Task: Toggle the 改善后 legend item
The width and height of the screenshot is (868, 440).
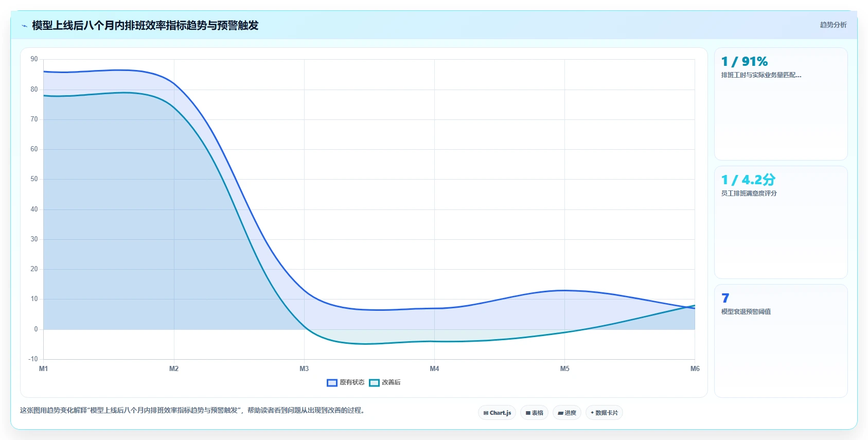Action: pos(385,382)
